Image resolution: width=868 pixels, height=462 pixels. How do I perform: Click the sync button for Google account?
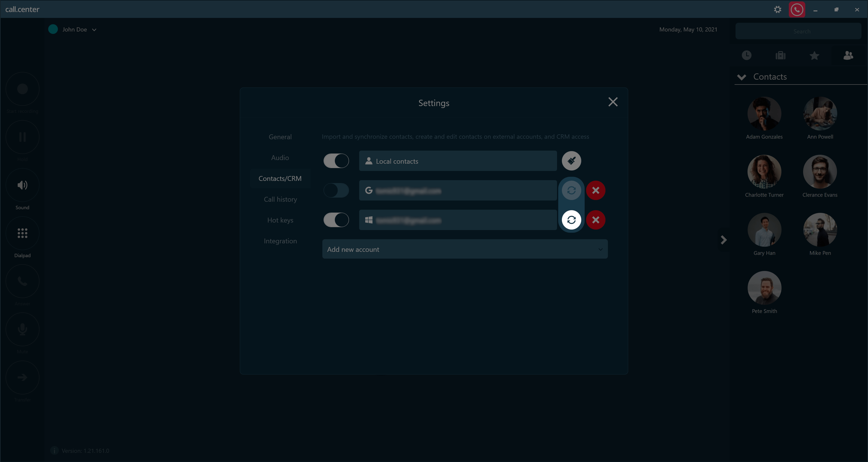pyautogui.click(x=571, y=190)
